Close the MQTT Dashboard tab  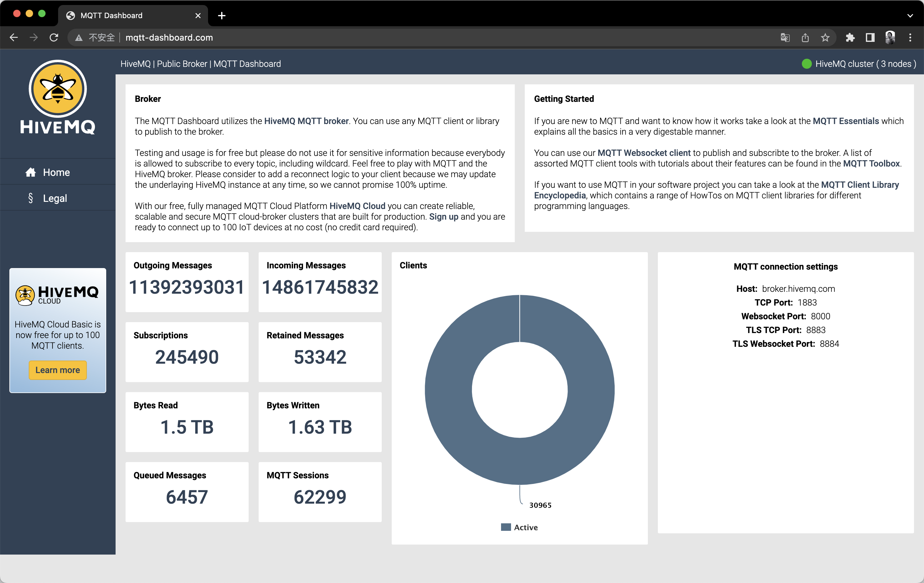point(198,15)
